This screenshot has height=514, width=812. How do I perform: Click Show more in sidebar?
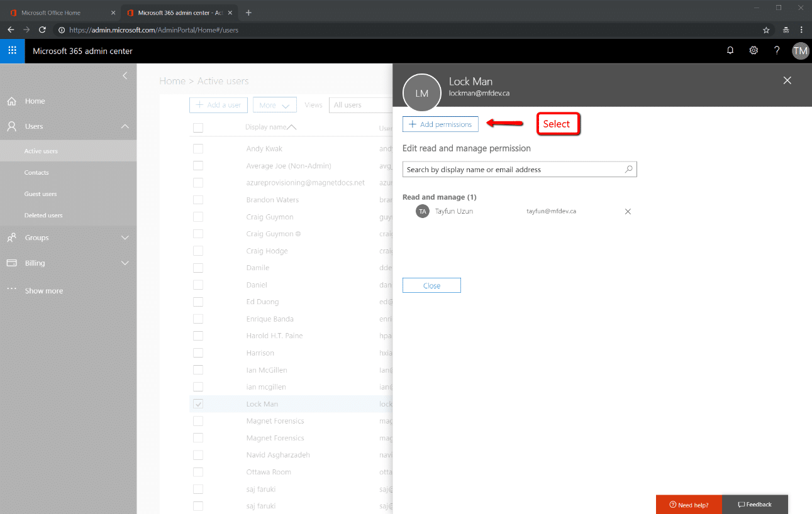pyautogui.click(x=44, y=291)
